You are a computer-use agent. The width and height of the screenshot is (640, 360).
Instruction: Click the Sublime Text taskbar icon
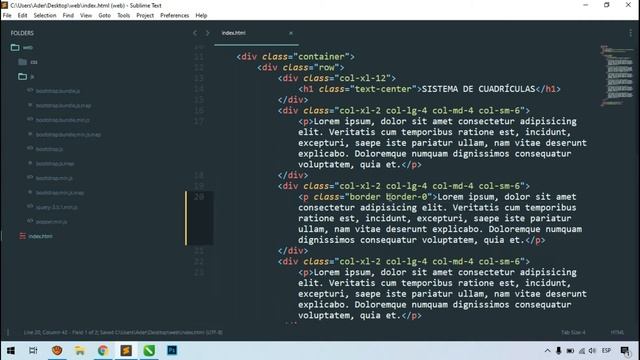[x=126, y=350]
